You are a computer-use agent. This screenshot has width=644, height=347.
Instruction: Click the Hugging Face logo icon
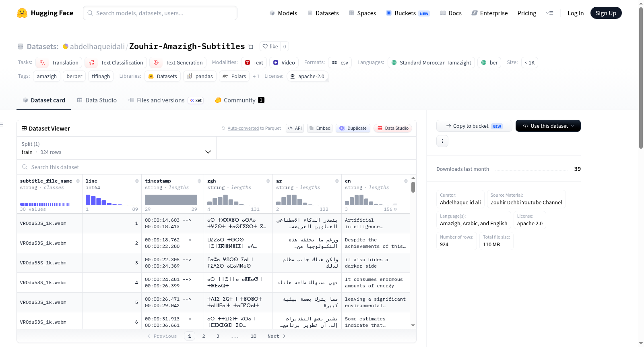(x=22, y=13)
